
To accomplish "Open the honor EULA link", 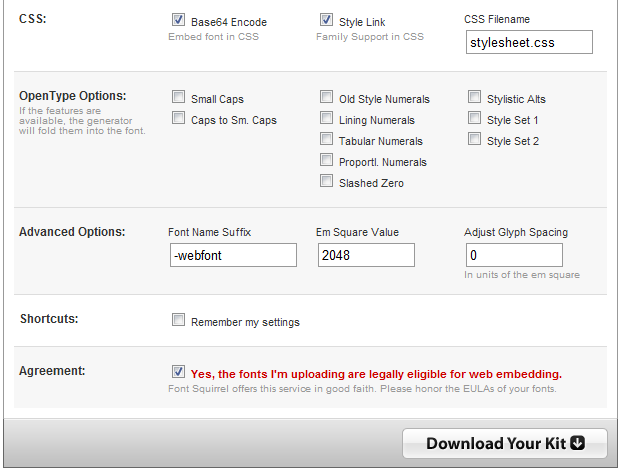I will pos(429,389).
